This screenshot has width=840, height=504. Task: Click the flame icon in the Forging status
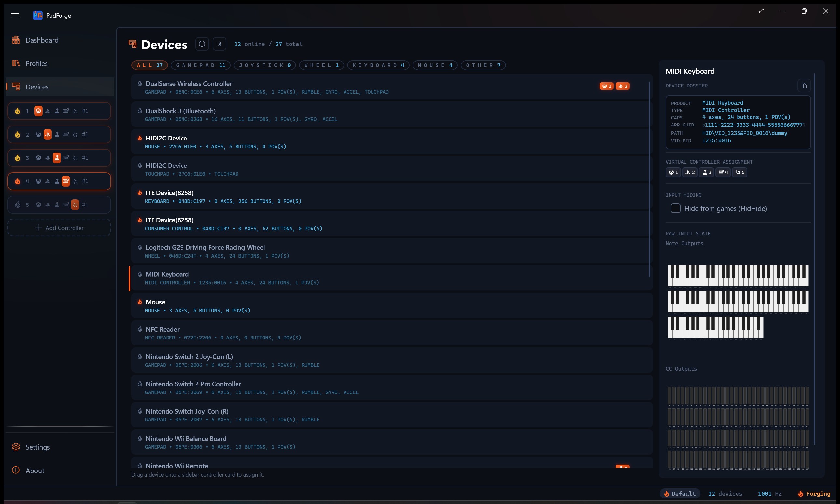coord(801,494)
